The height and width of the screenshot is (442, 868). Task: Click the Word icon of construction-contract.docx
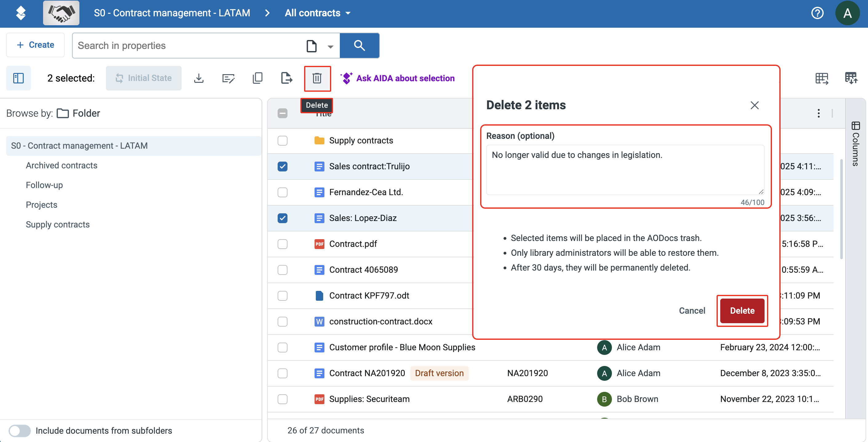[319, 321]
